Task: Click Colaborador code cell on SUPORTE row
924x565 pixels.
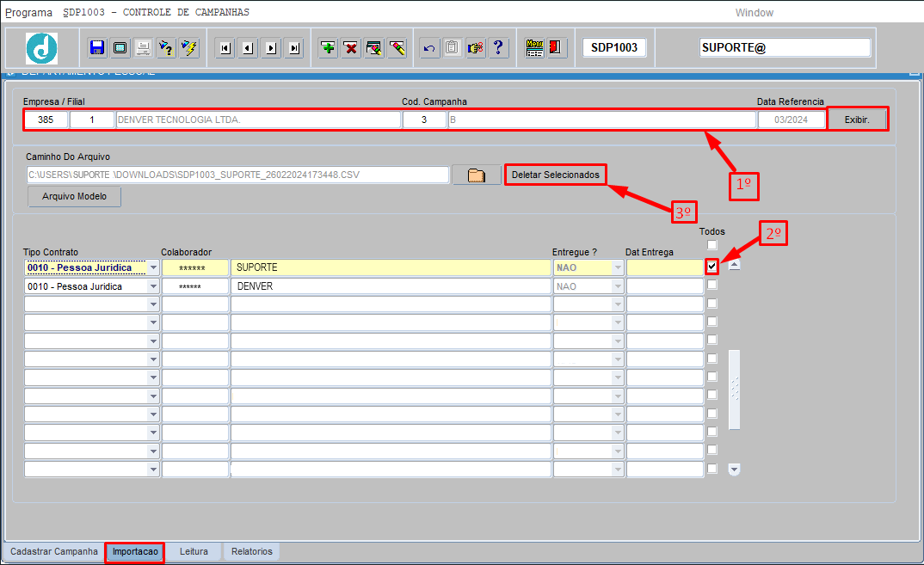Action: [x=195, y=267]
